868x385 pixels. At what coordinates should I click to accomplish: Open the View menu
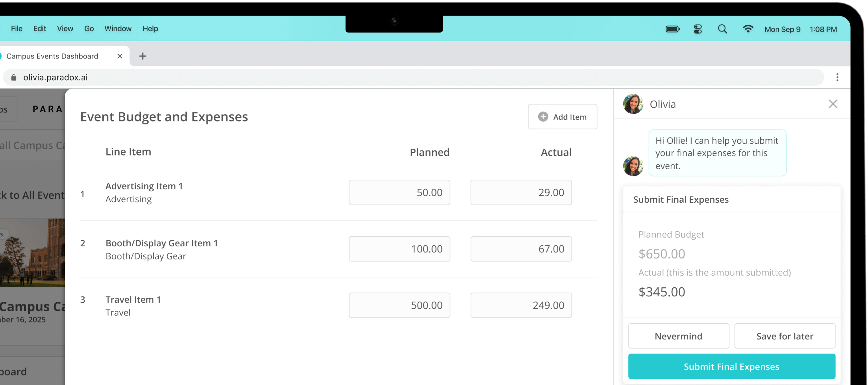coord(65,29)
